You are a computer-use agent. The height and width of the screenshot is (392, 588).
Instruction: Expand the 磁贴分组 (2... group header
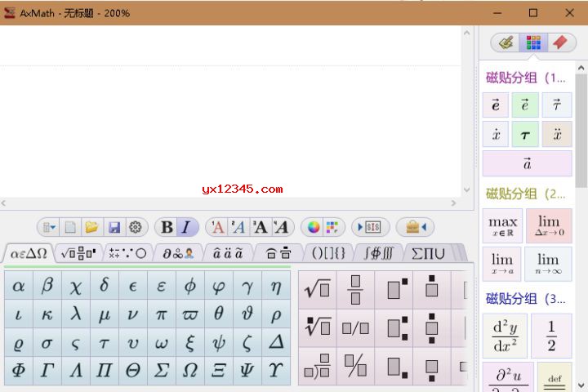pyautogui.click(x=525, y=194)
